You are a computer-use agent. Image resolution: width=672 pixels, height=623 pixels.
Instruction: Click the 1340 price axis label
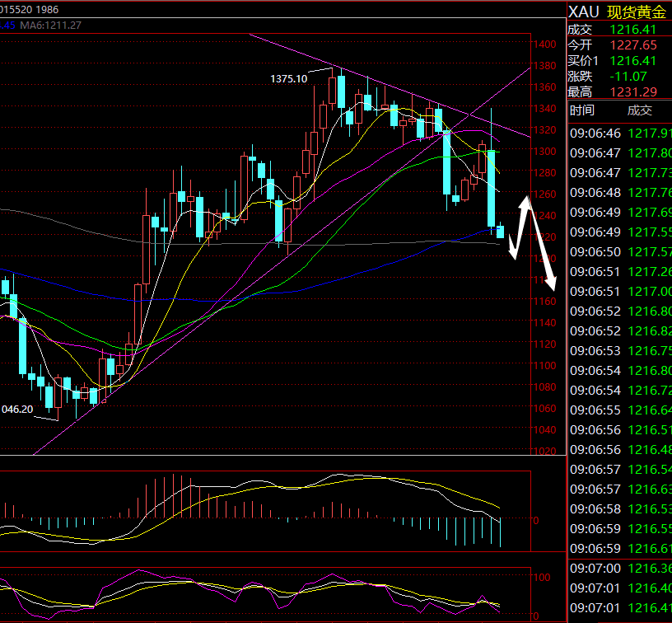point(544,109)
